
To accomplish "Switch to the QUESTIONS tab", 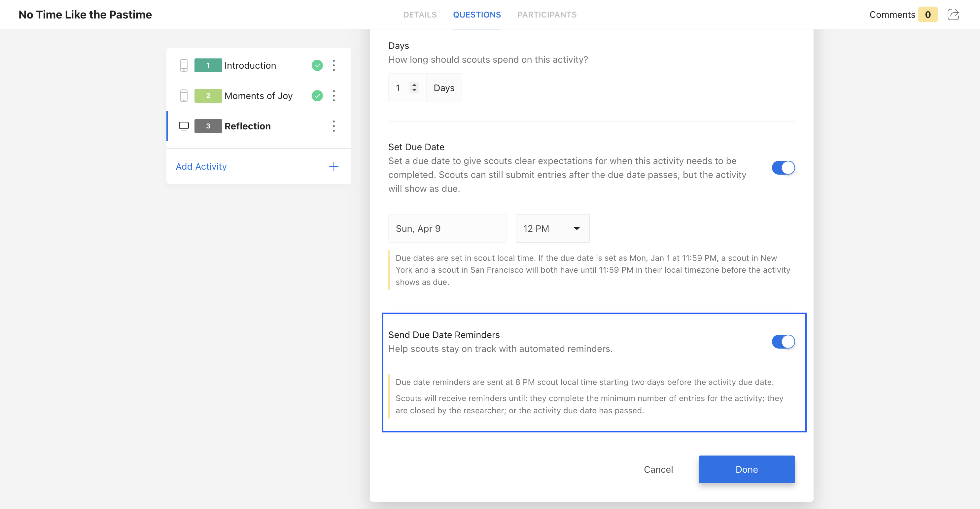I will coord(477,15).
